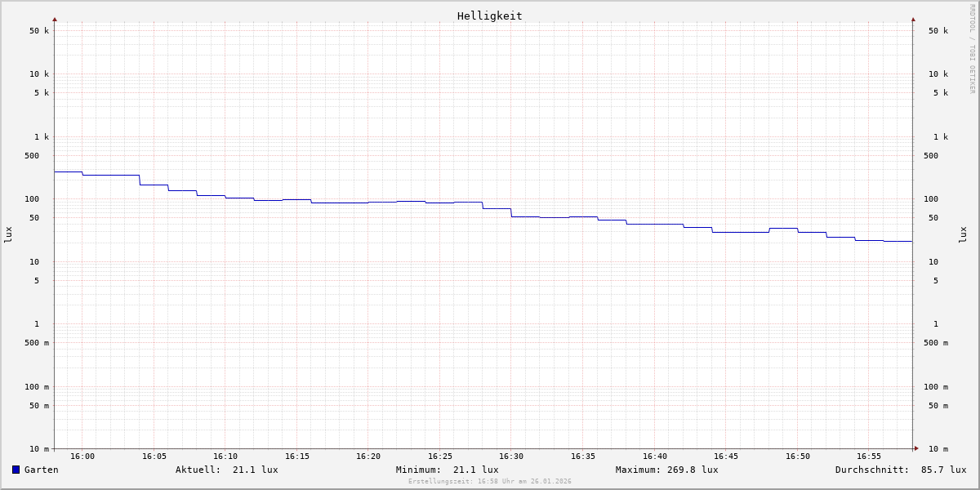Click the right vertical lux axis title
This screenshot has width=980, height=490.
coord(963,235)
